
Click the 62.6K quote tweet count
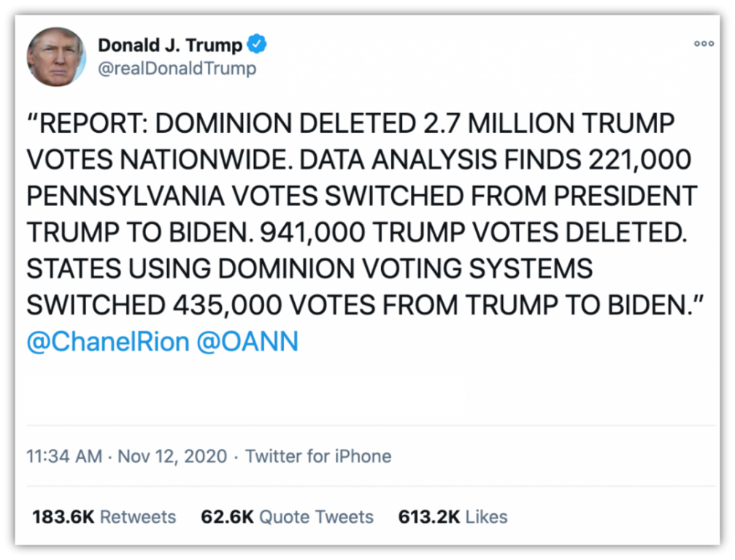(227, 517)
